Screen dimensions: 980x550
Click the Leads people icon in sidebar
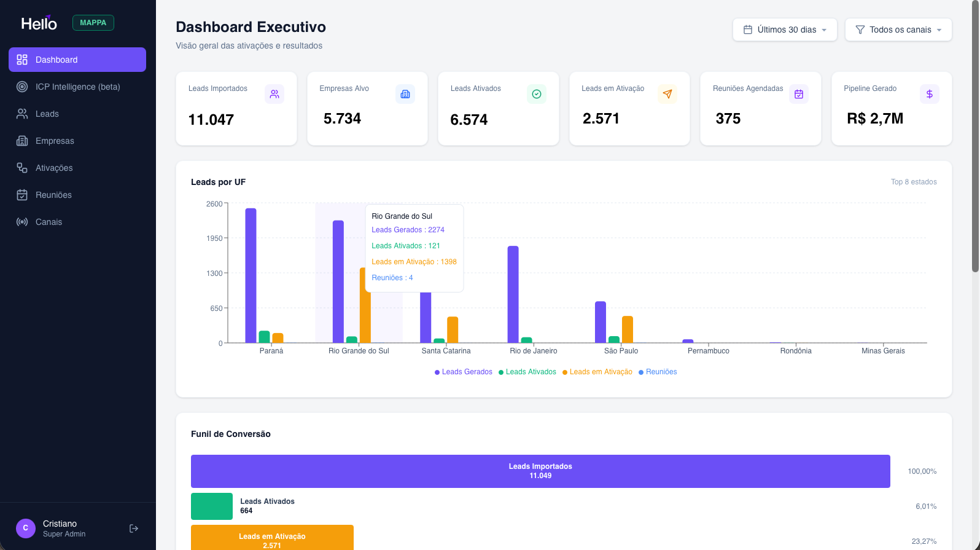coord(22,114)
